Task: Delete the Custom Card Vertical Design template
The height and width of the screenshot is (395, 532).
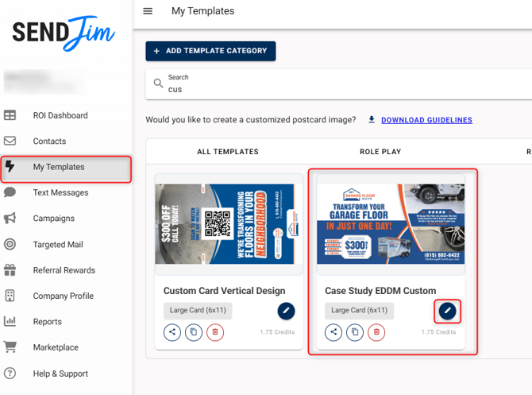Action: click(215, 332)
